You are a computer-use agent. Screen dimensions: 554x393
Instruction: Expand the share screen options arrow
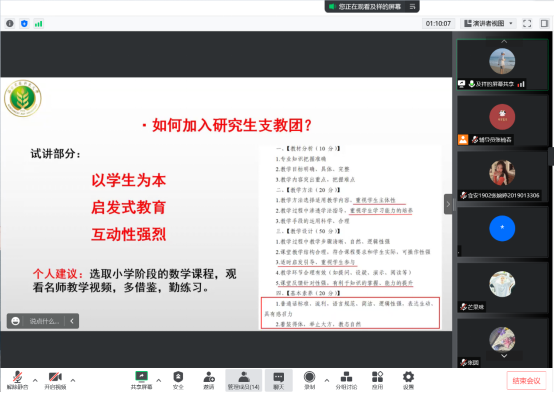pyautogui.click(x=159, y=381)
